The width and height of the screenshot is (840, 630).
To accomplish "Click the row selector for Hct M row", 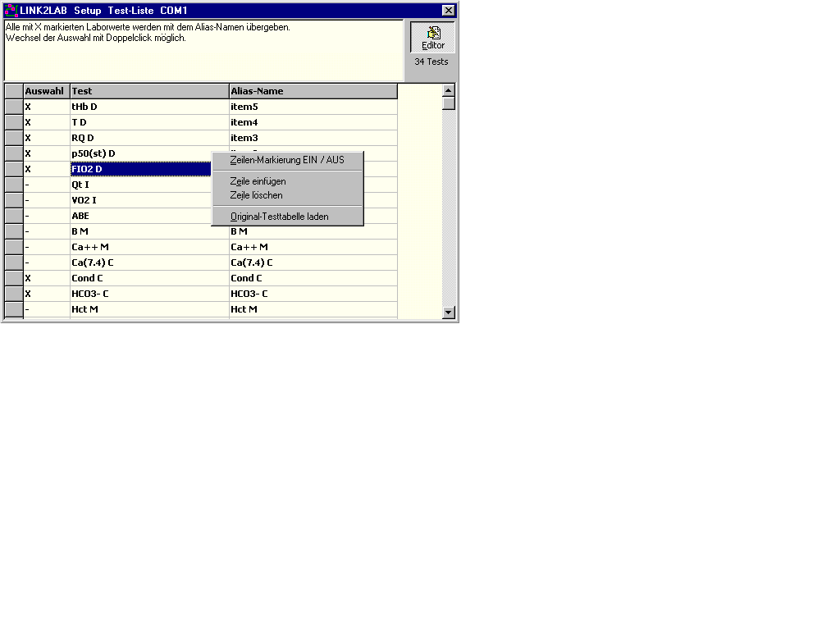I will 13,309.
